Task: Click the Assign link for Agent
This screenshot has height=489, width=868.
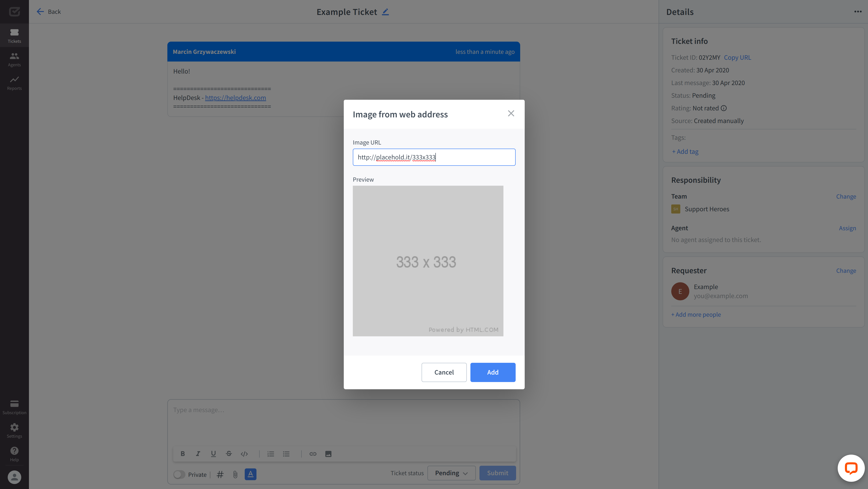Action: click(x=847, y=228)
